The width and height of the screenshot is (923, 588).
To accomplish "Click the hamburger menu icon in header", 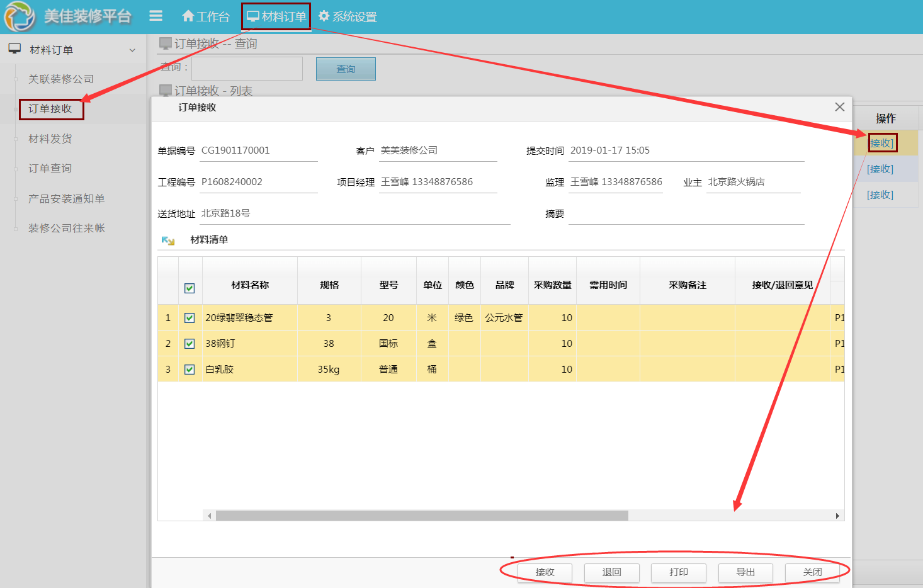I will (156, 16).
